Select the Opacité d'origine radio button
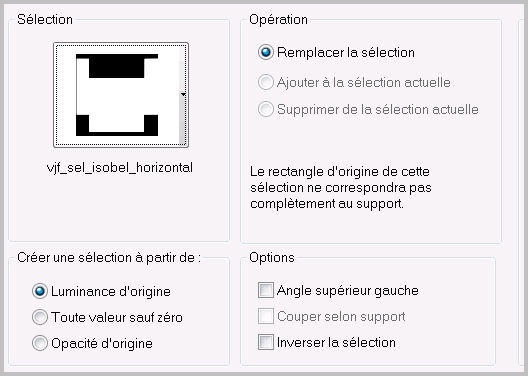This screenshot has height=376, width=528. click(x=40, y=343)
